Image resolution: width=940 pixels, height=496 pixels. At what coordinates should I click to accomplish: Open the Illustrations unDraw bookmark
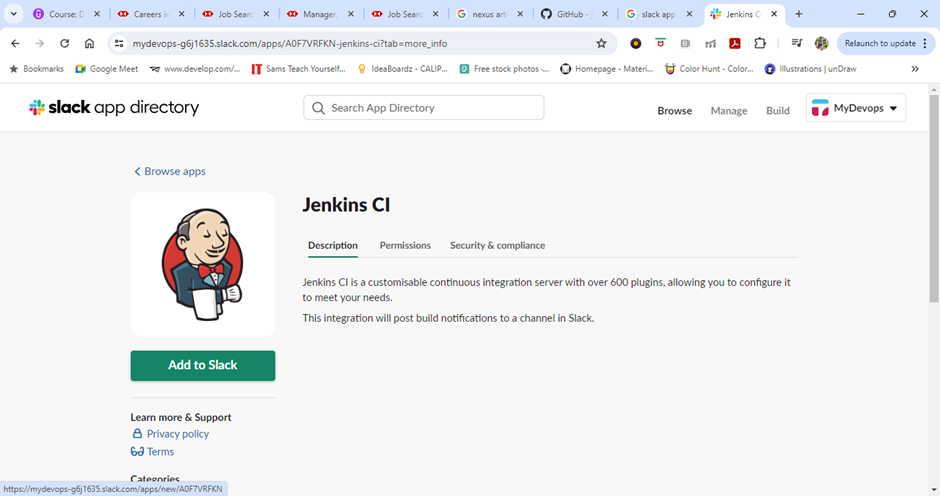(811, 69)
